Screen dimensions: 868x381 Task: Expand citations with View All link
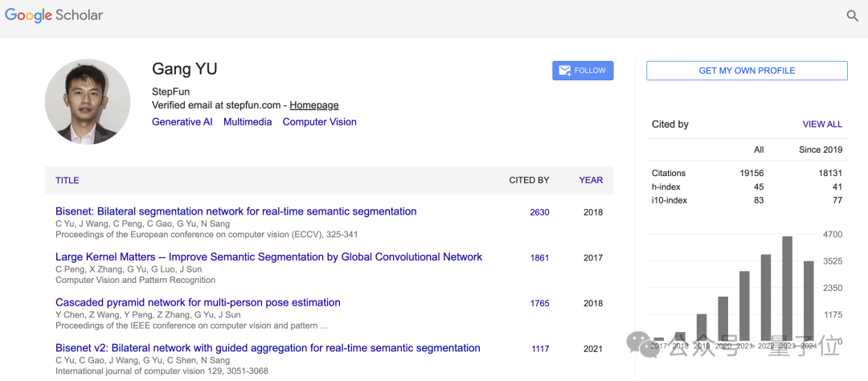[822, 125]
